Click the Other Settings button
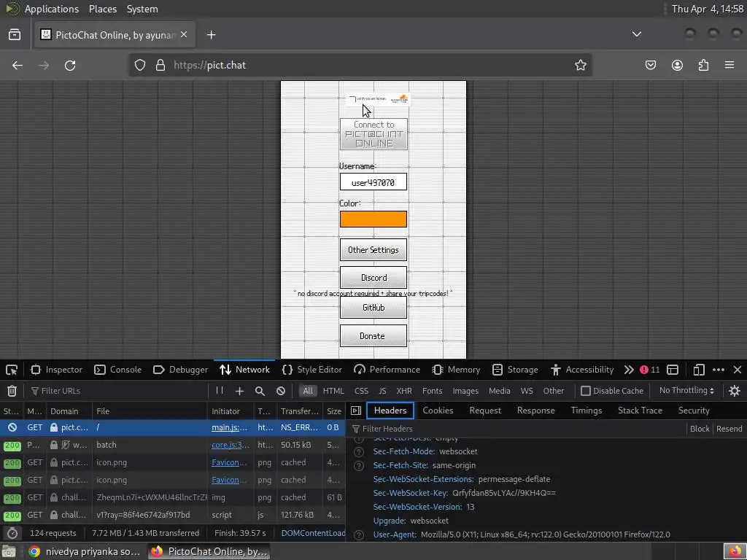 point(373,250)
